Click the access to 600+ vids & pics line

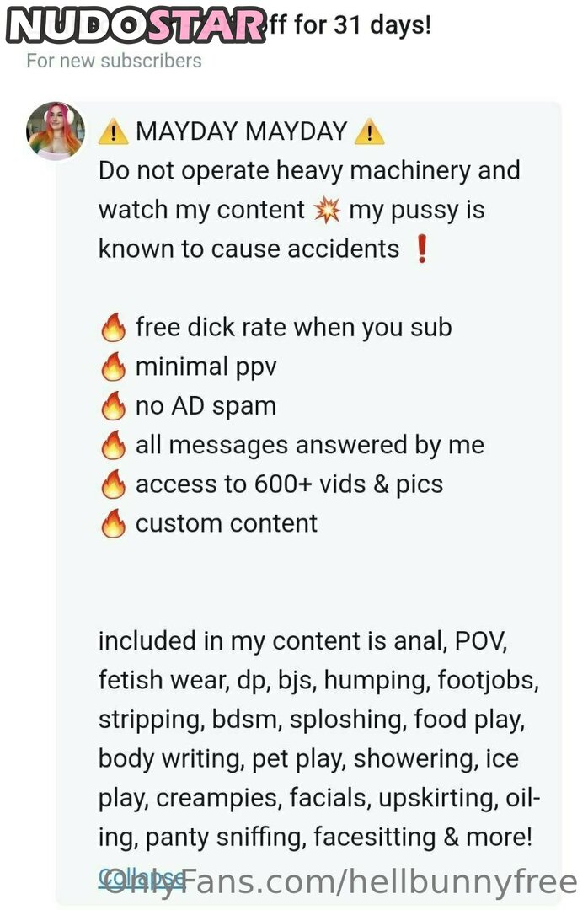(289, 484)
